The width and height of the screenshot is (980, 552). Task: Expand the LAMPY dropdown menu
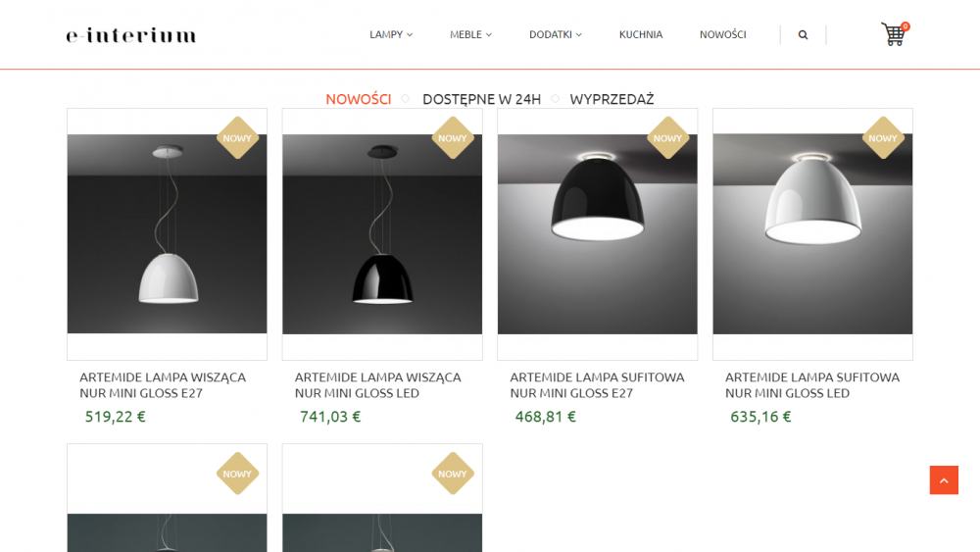point(391,35)
